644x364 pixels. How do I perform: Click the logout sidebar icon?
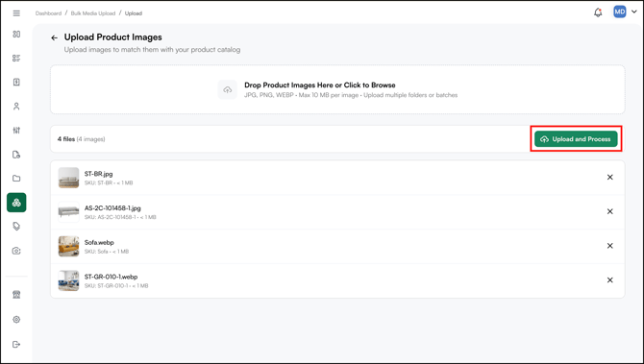coord(16,344)
